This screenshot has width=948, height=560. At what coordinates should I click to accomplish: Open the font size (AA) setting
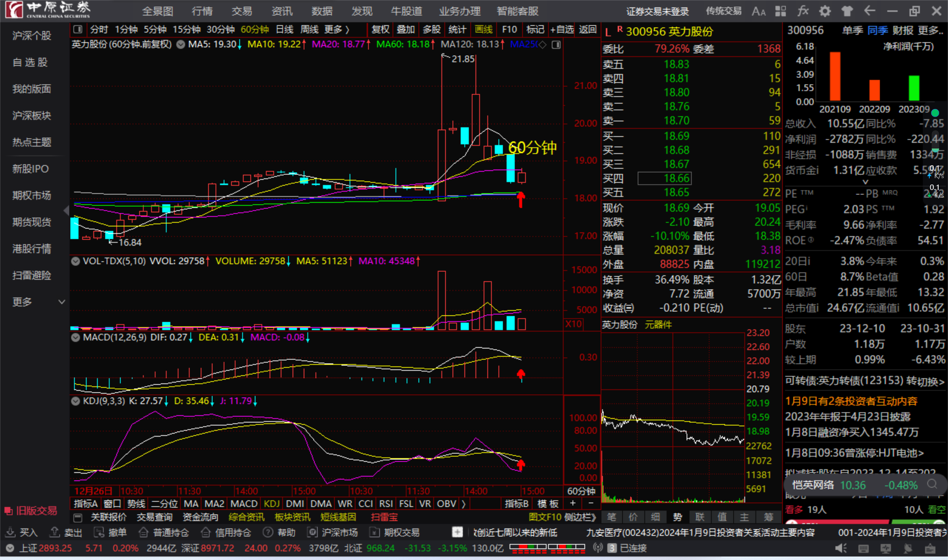click(x=758, y=11)
